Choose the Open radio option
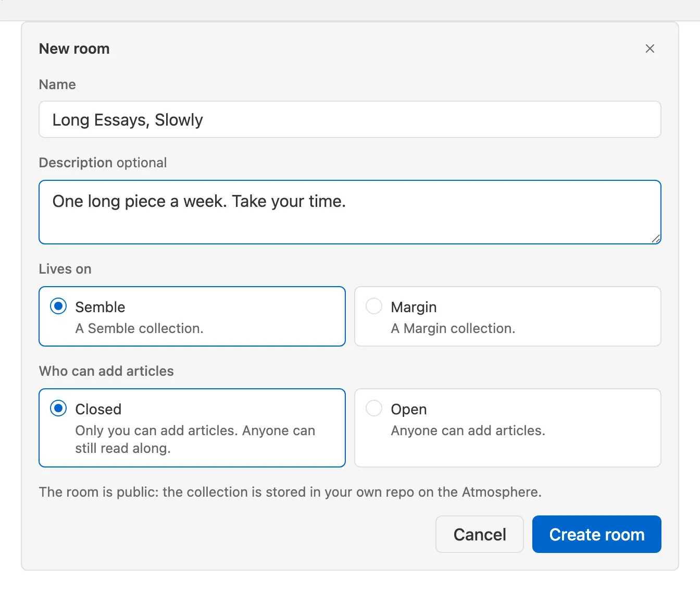This screenshot has height=591, width=700. 374,408
